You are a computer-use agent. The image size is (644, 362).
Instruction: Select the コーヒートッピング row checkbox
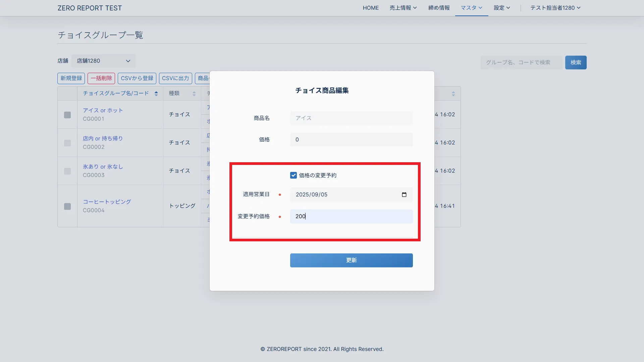click(x=67, y=206)
